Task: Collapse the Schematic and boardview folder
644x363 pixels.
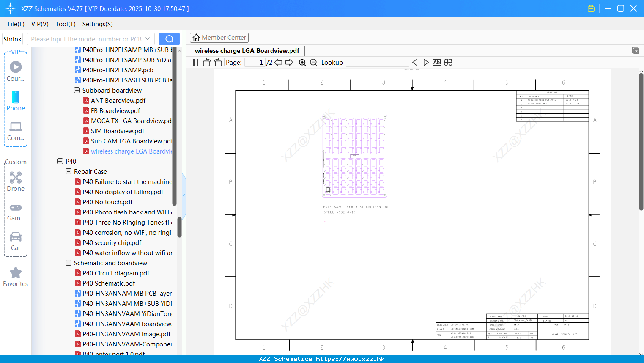Action: tap(69, 263)
